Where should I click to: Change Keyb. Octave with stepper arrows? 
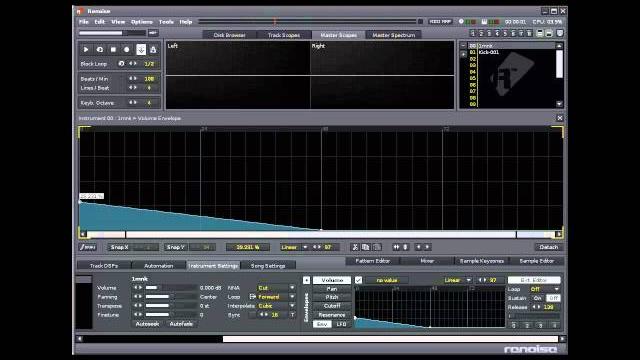point(133,102)
